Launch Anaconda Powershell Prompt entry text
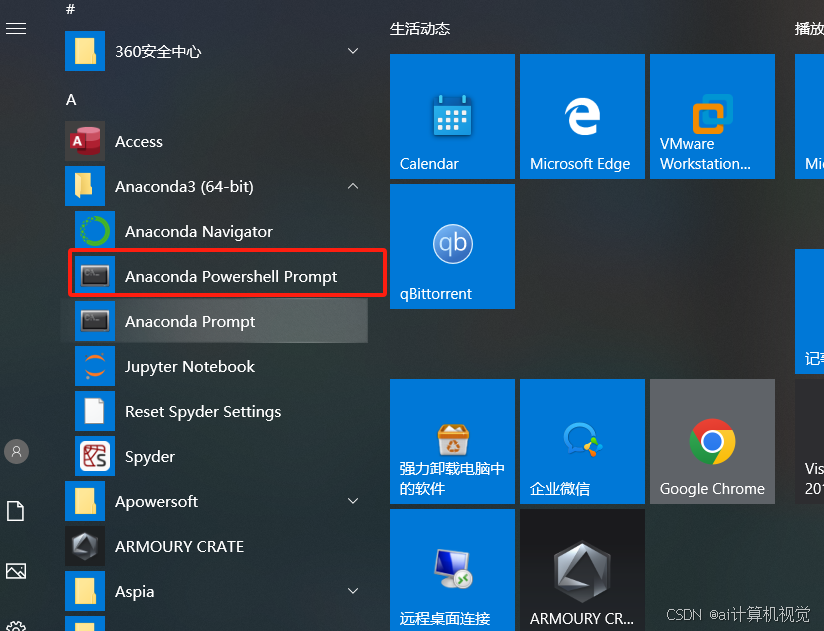824x631 pixels. [231, 276]
